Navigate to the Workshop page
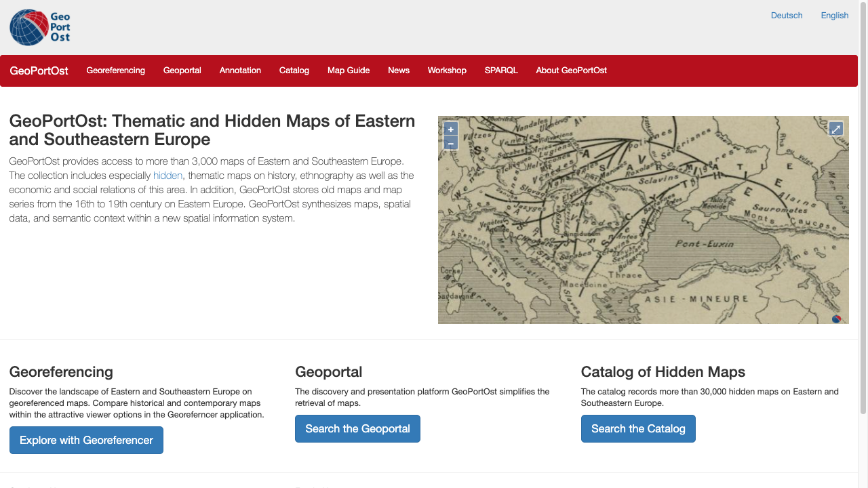 [447, 70]
